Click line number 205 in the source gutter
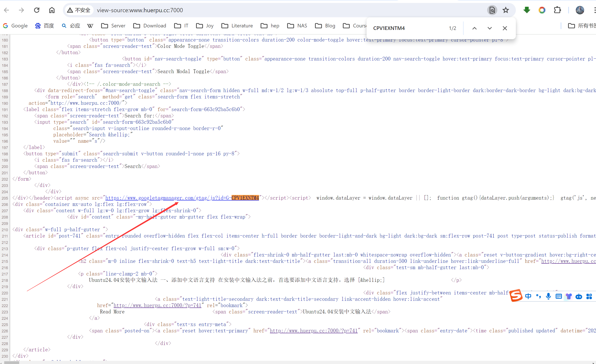 click(5, 198)
